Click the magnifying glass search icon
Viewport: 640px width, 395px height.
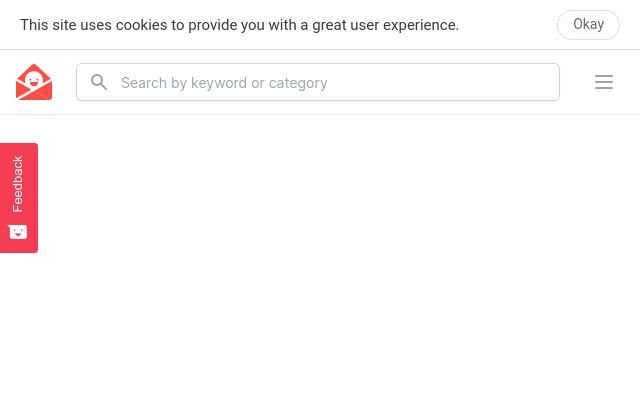[x=99, y=82]
